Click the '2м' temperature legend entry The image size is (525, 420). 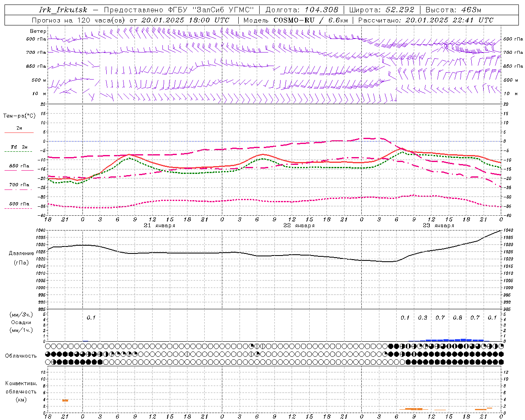(x=19, y=128)
